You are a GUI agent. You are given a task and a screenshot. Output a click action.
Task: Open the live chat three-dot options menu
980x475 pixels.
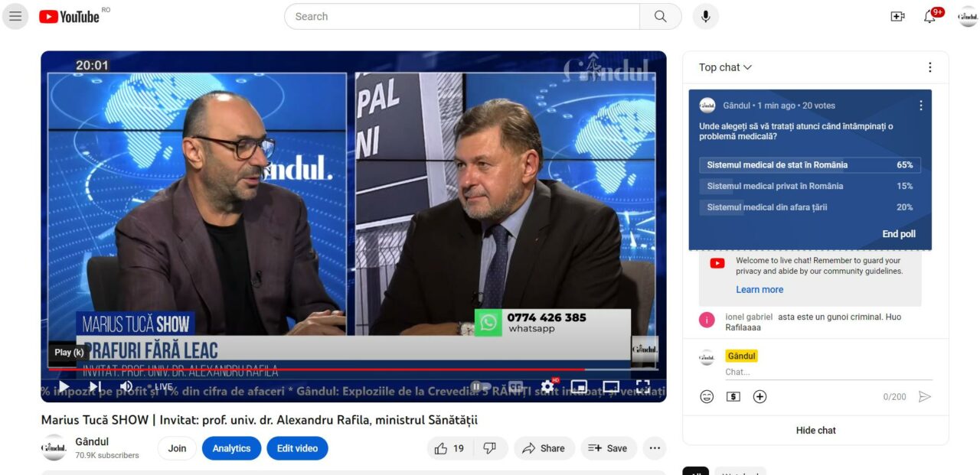pos(930,67)
